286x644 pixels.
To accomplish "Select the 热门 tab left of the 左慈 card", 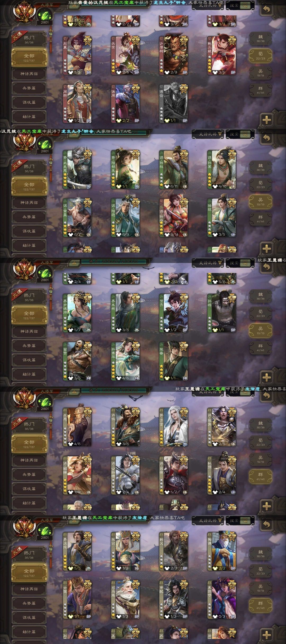I will [x=29, y=426].
